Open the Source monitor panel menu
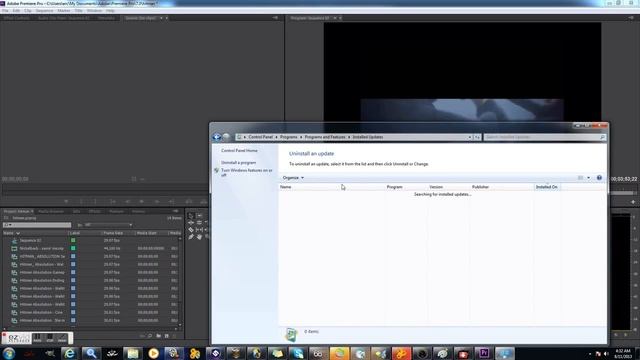640x360 pixels. click(275, 18)
